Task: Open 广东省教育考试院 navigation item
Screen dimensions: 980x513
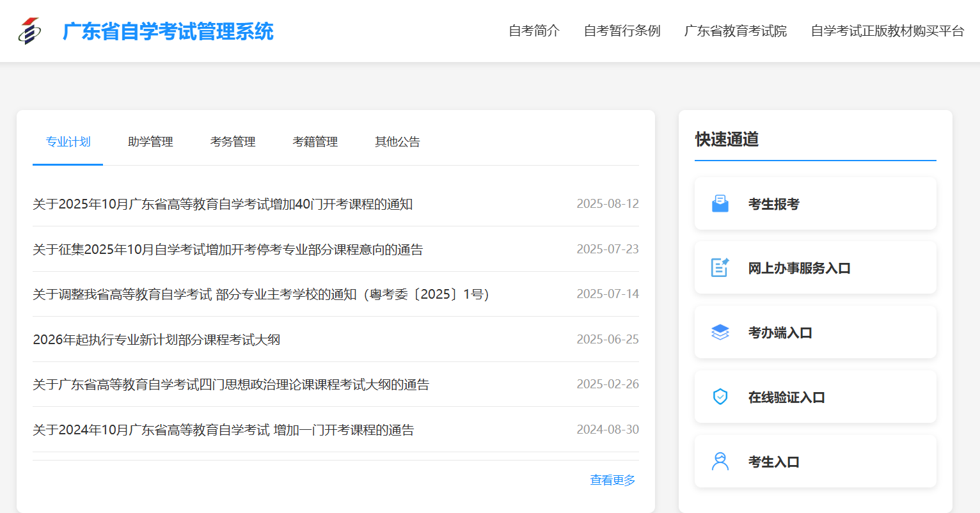Action: point(734,30)
